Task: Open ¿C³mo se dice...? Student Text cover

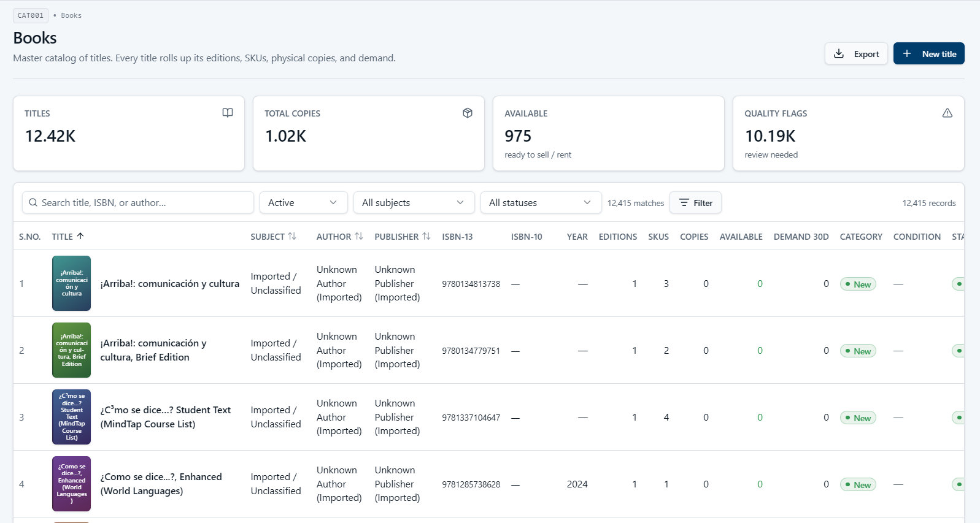Action: click(x=71, y=417)
